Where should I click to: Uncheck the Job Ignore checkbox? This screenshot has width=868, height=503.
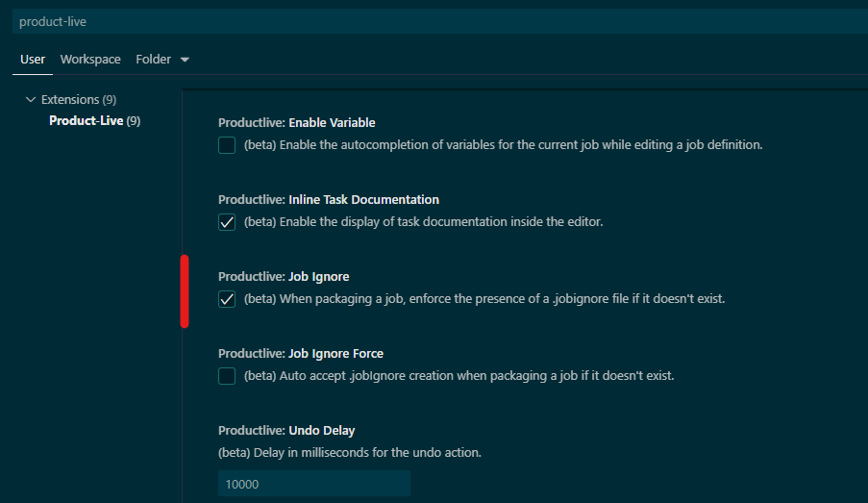227,299
